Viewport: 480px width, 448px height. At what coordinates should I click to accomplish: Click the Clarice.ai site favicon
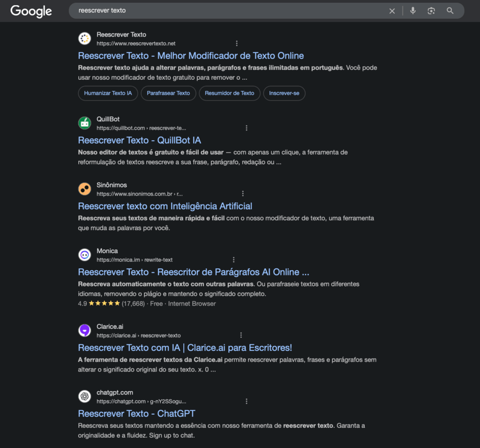(x=84, y=331)
